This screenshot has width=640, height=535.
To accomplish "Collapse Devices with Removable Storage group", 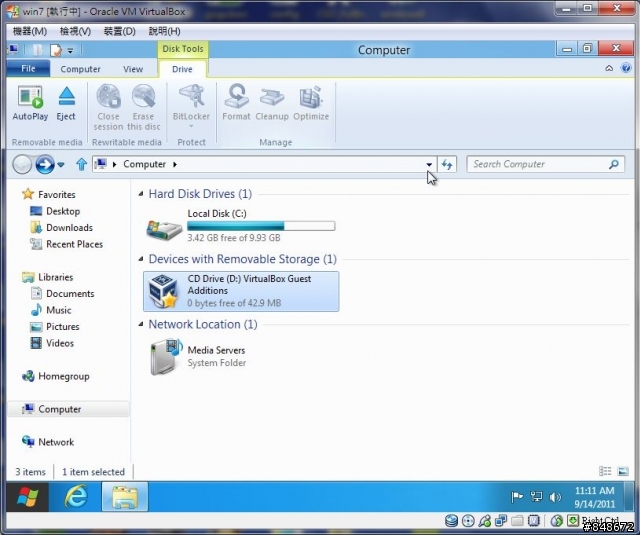I will 141,259.
